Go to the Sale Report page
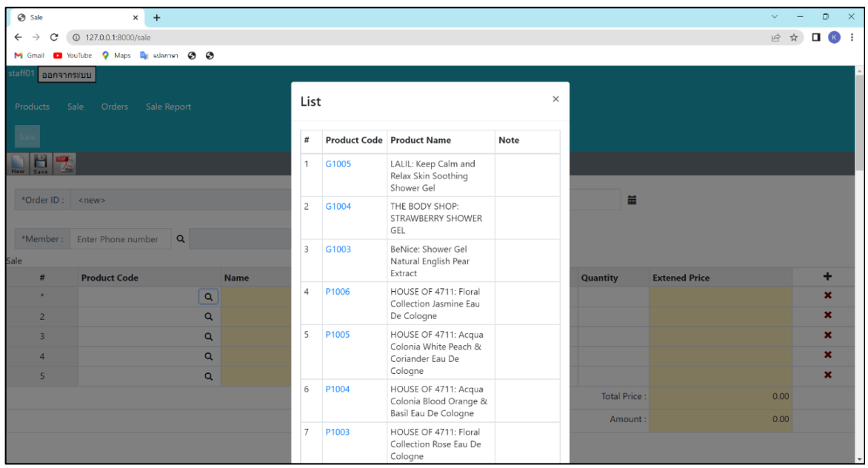868x468 pixels. point(168,107)
